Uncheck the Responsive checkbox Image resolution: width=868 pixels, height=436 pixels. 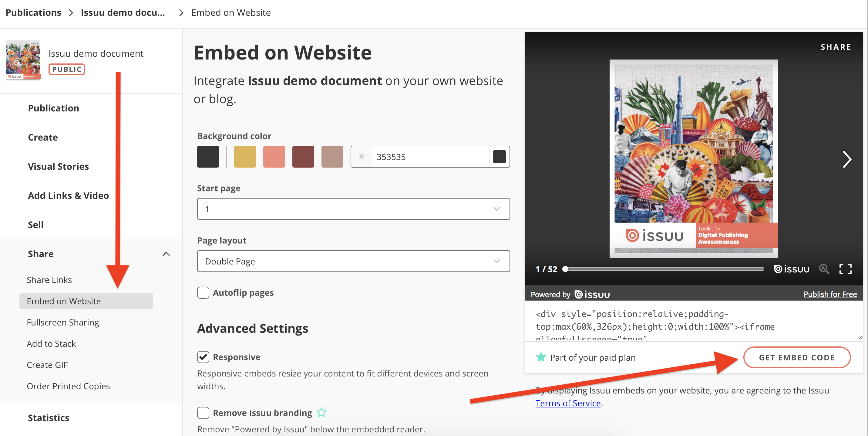[x=203, y=357]
